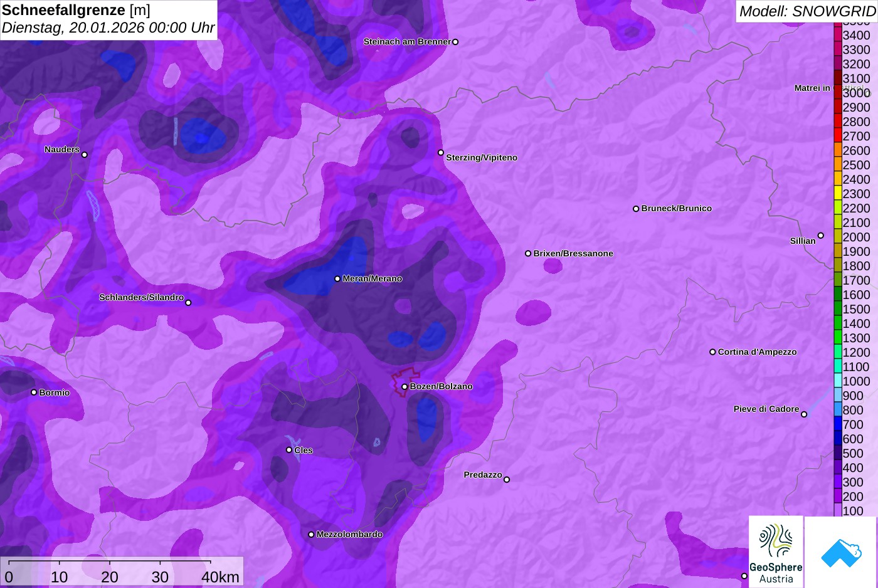Image resolution: width=878 pixels, height=588 pixels.
Task: Click the Bozen/Bolzano marker dot
Action: [x=405, y=387]
